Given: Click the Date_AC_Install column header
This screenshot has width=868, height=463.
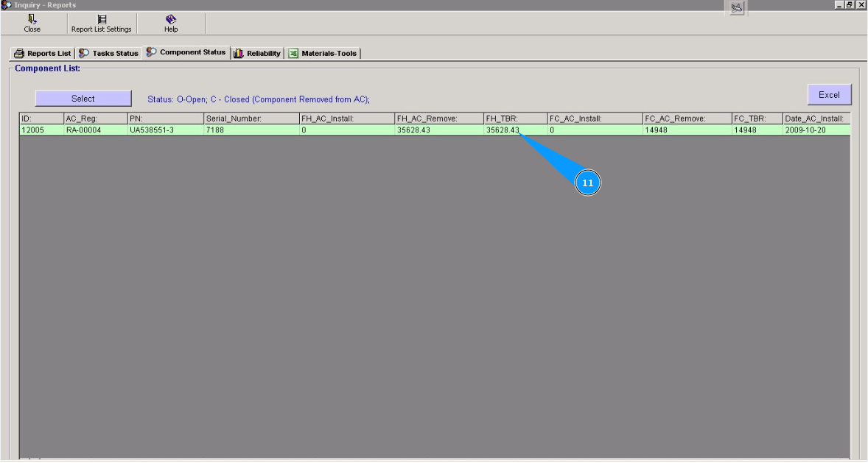Looking at the screenshot, I should coord(816,119).
